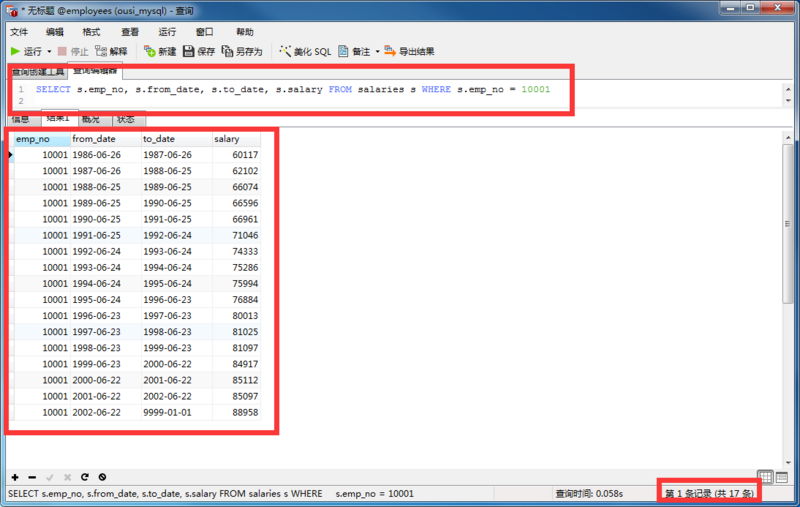Click the Explain (解释) query icon
Image resolution: width=800 pixels, height=507 pixels.
coord(102,51)
